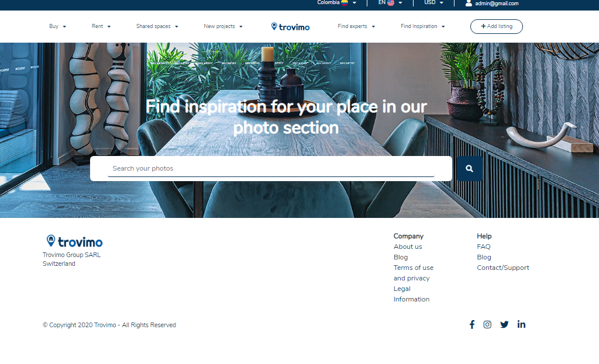Viewport: 599px width, 364px height.
Task: Open the EN language selector
Action: click(390, 3)
